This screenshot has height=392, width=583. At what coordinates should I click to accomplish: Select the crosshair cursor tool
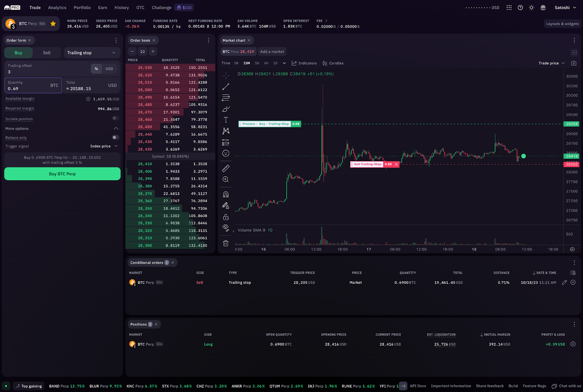pyautogui.click(x=226, y=75)
